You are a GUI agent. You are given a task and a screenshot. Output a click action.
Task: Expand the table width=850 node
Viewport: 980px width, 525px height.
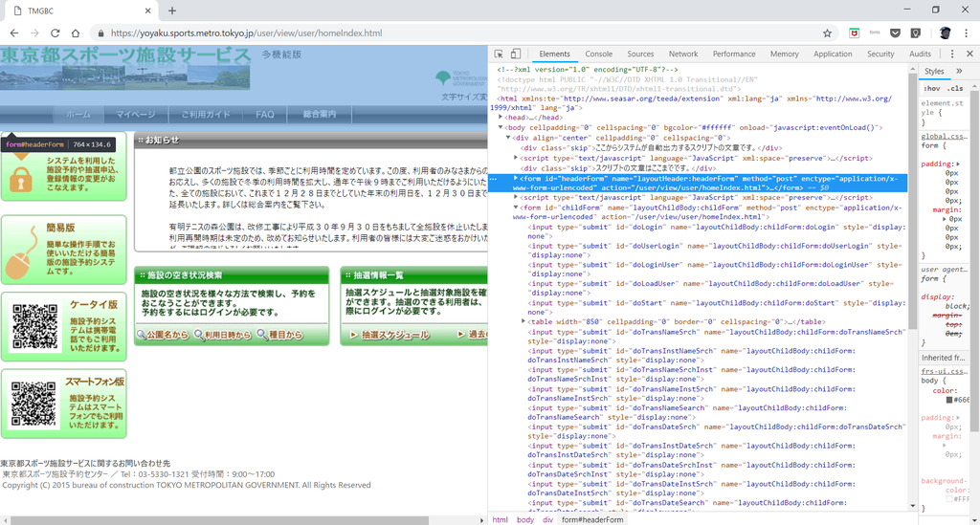coord(523,321)
